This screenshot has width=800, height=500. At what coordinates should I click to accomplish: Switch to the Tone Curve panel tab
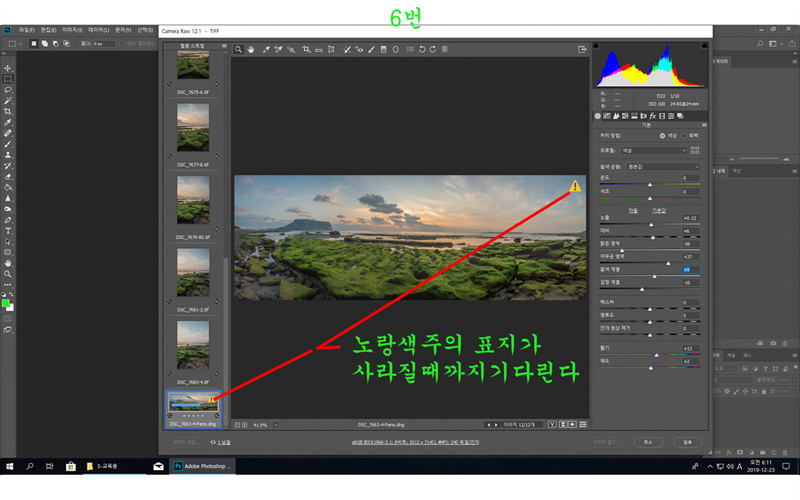tap(607, 116)
